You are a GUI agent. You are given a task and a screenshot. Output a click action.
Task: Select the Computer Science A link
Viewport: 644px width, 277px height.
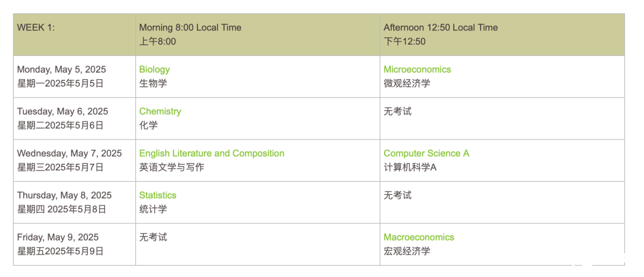pyautogui.click(x=426, y=153)
